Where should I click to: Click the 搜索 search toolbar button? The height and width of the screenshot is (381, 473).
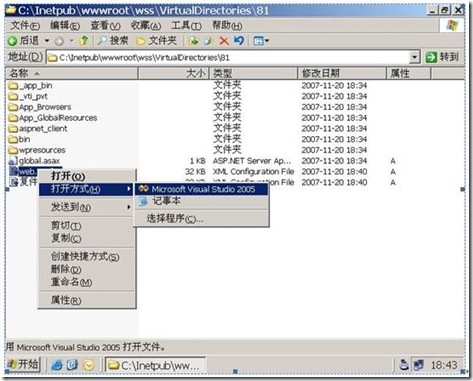(113, 41)
